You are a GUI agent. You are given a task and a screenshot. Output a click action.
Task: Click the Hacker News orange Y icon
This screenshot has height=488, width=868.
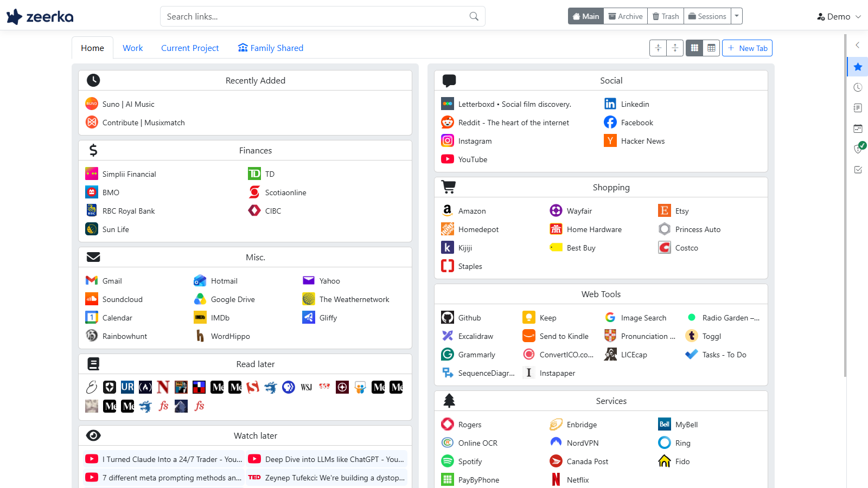[610, 141]
